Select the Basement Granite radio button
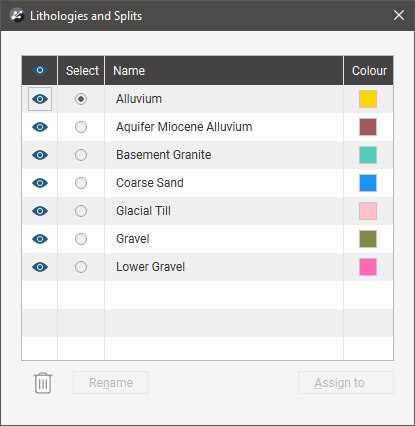This screenshot has height=426, width=415. pos(81,155)
